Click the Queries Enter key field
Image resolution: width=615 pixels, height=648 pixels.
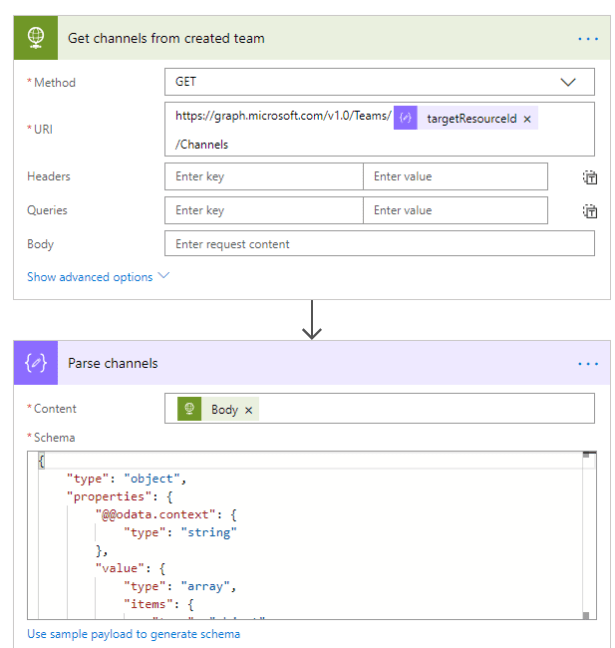263,211
